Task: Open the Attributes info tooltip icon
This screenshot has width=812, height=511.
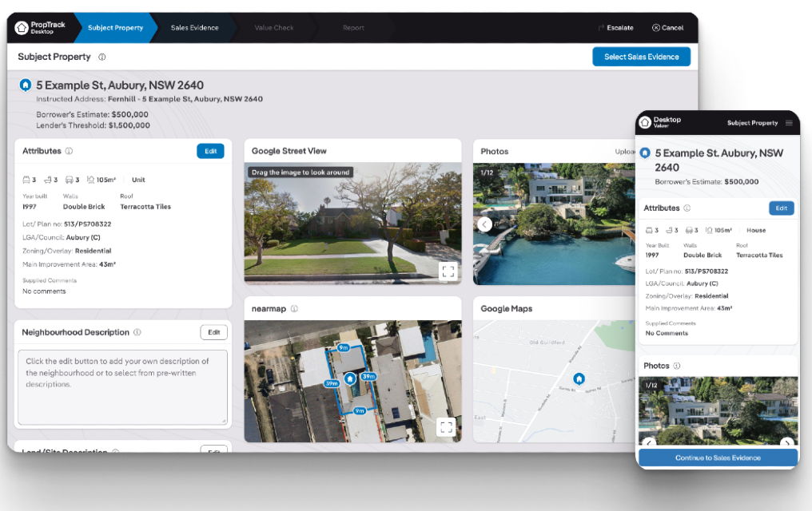Action: [x=70, y=151]
